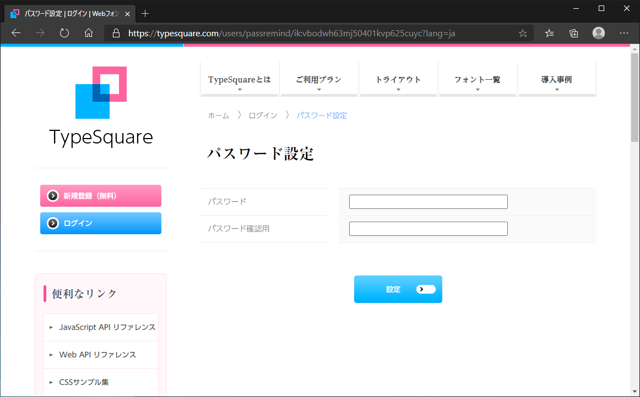Click the 便利なリンク sidebar heading
Screen dimensions: 640x397
[x=84, y=294]
